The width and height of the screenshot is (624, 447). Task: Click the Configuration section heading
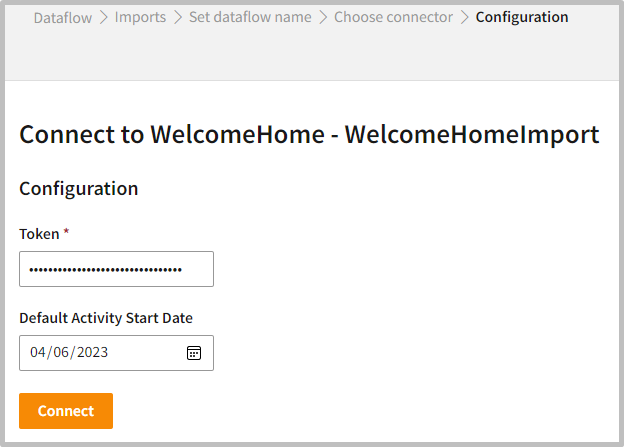(79, 188)
